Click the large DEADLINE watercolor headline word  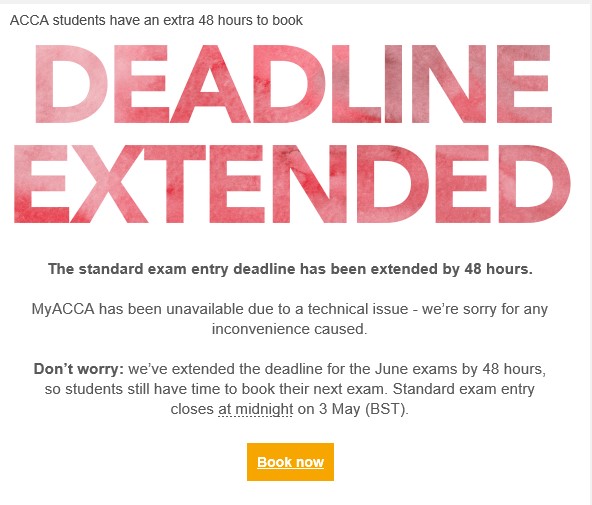[x=293, y=84]
